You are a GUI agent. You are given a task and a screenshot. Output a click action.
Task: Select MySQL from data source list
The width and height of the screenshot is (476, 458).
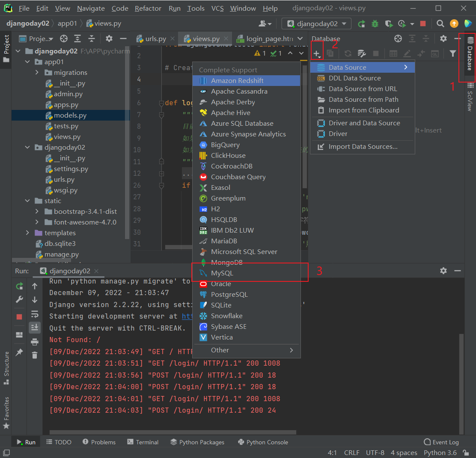click(x=222, y=273)
